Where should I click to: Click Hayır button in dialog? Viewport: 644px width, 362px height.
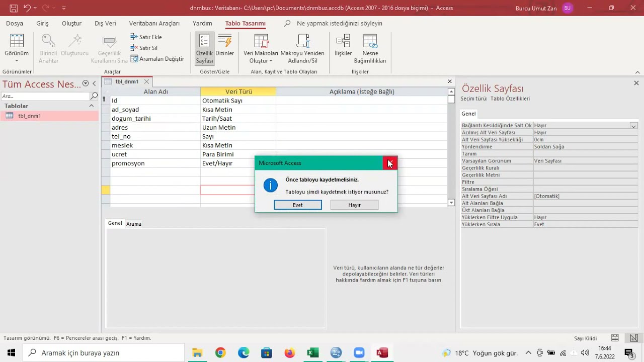click(354, 205)
